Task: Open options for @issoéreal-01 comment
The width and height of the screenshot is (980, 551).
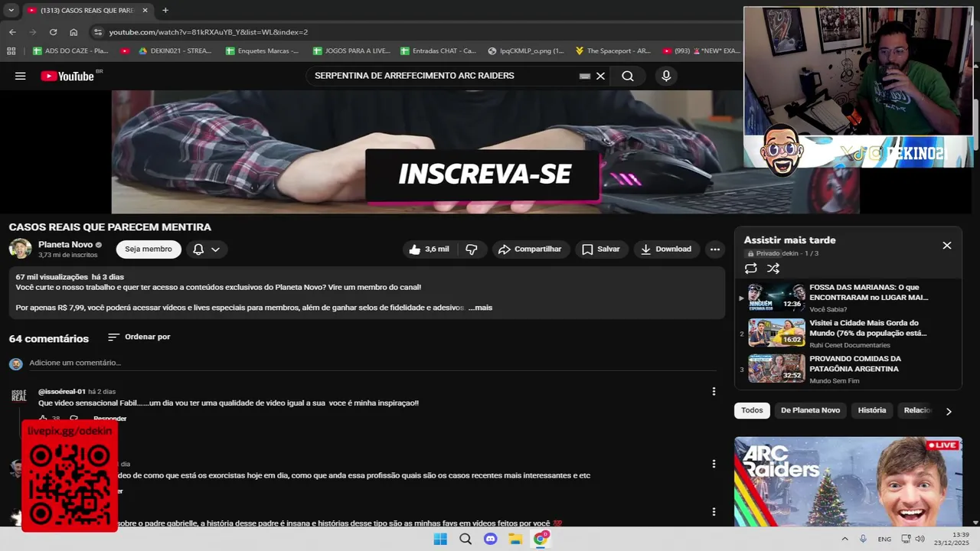Action: (714, 391)
